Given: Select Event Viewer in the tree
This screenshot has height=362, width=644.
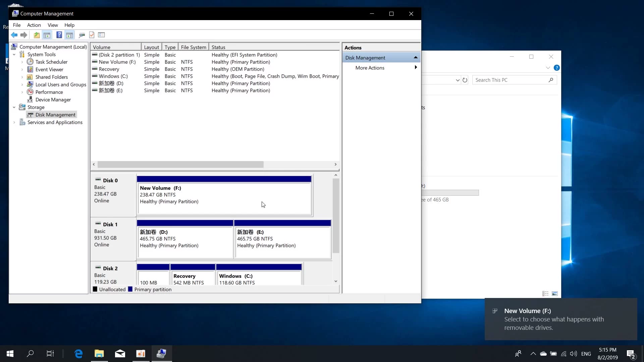Looking at the screenshot, I should click(49, 69).
